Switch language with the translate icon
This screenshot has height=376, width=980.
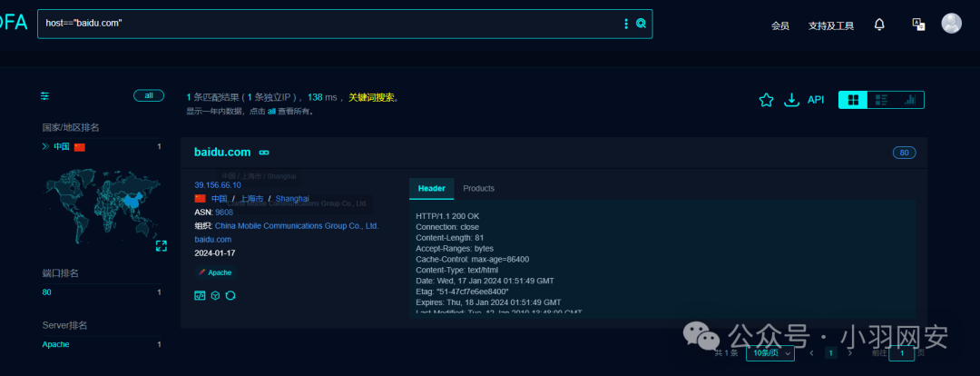click(x=918, y=25)
